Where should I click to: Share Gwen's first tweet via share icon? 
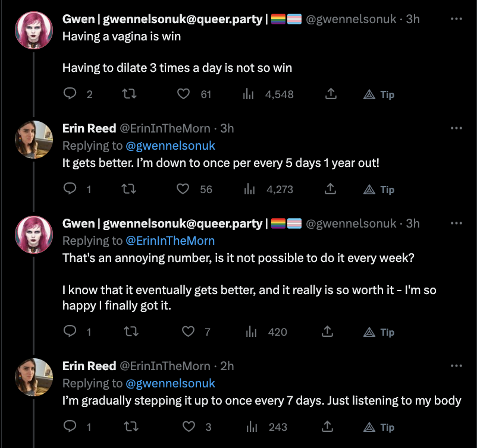click(331, 94)
